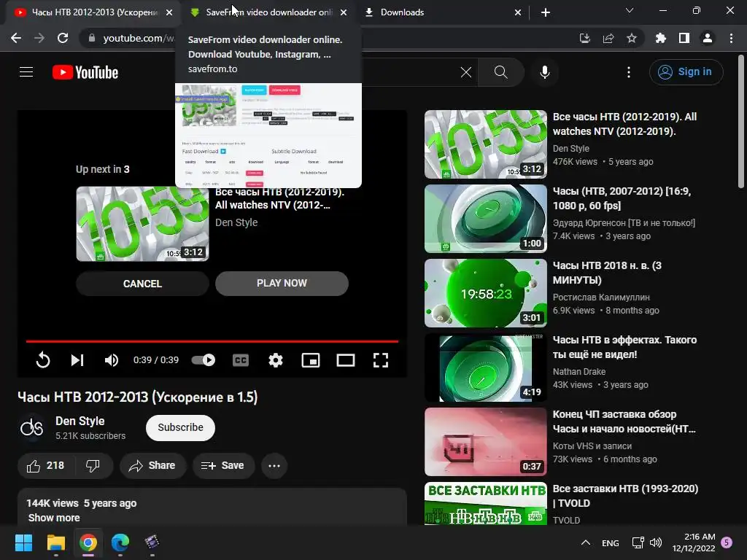The width and height of the screenshot is (747, 560).
Task: Open Часы (НТВ, 2007-2012) video title
Action: (622, 198)
